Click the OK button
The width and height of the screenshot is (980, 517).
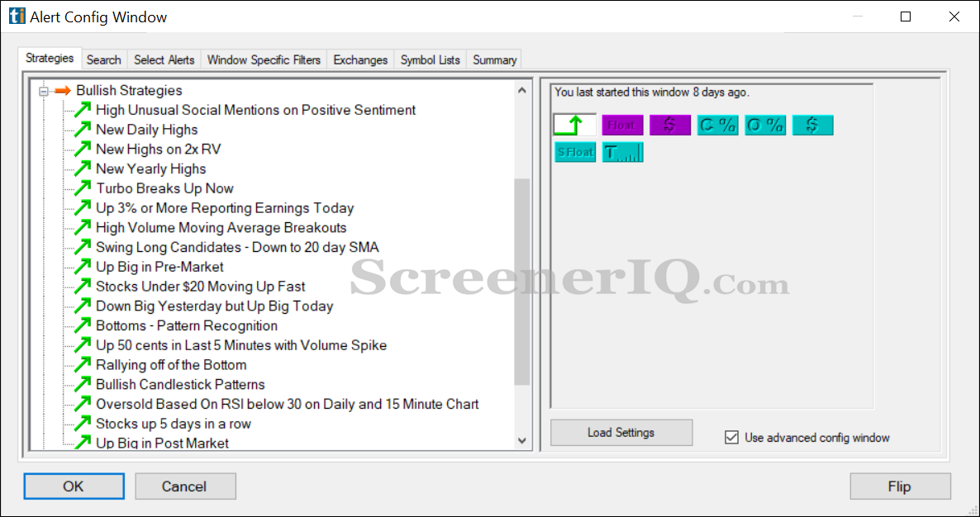coord(74,486)
